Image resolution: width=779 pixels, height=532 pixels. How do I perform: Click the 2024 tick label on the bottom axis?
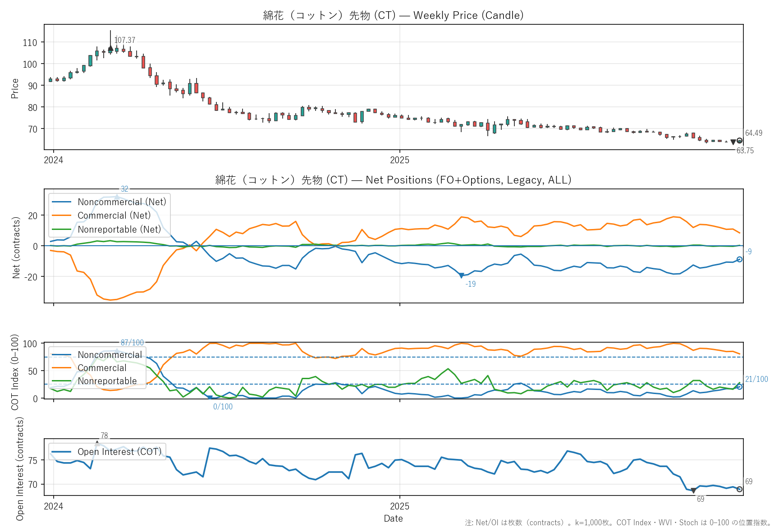(53, 506)
